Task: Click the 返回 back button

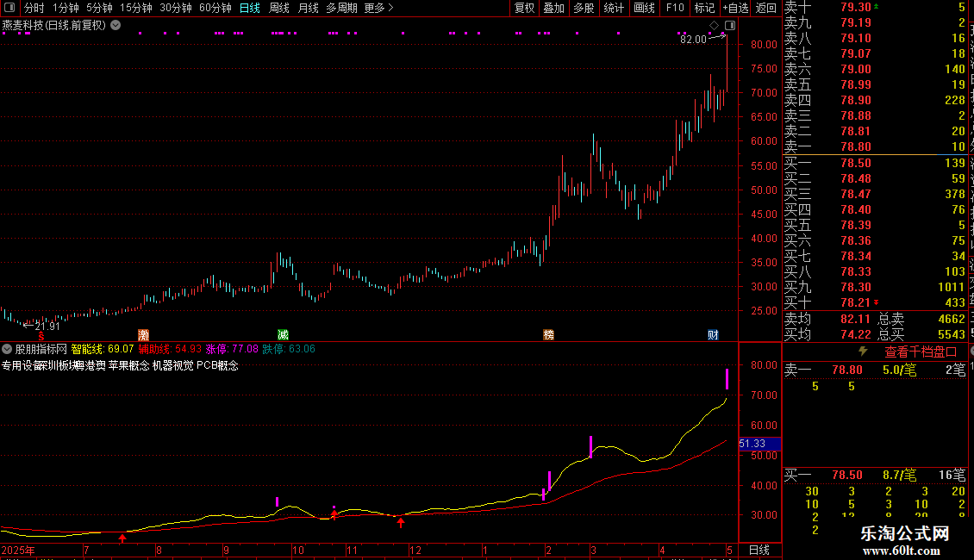Action: (x=766, y=8)
